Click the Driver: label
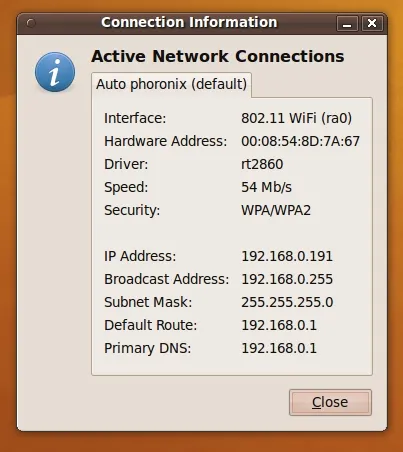This screenshot has width=403, height=452. click(126, 164)
